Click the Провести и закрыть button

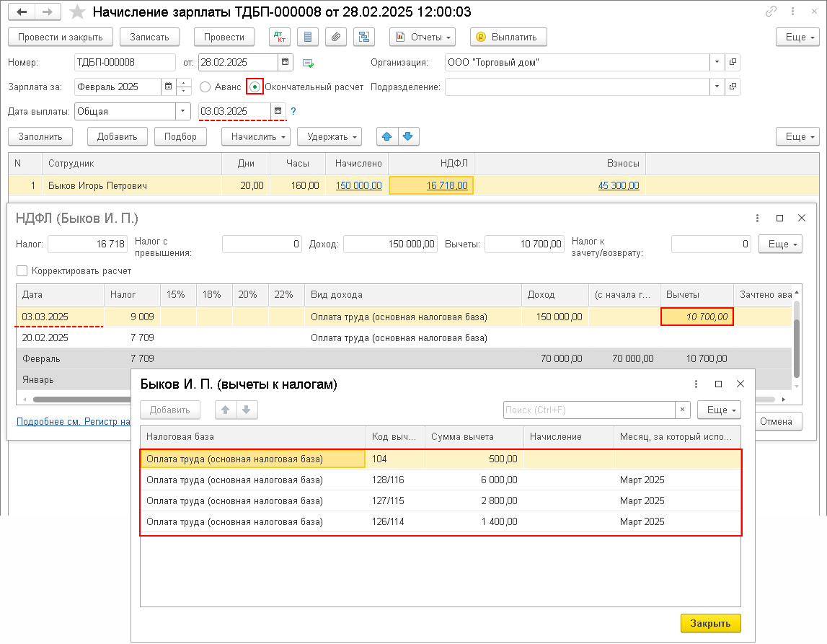coord(60,37)
